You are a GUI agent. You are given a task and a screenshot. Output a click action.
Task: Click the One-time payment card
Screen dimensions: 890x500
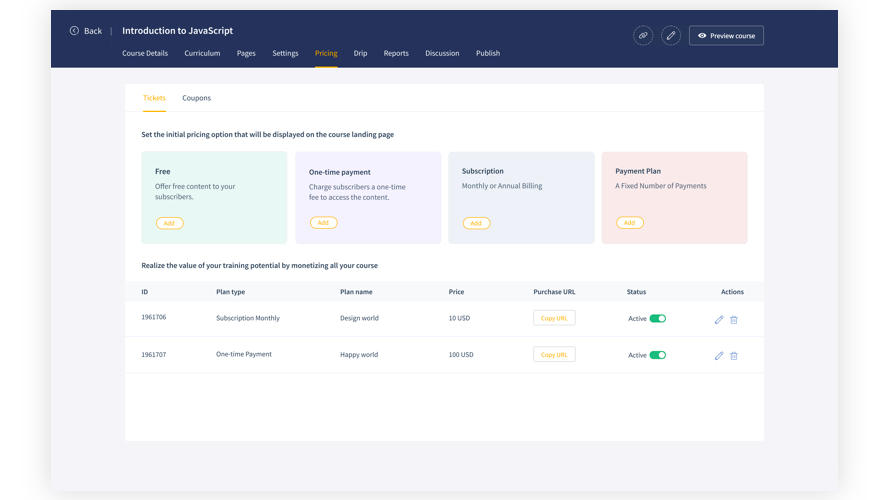368,197
